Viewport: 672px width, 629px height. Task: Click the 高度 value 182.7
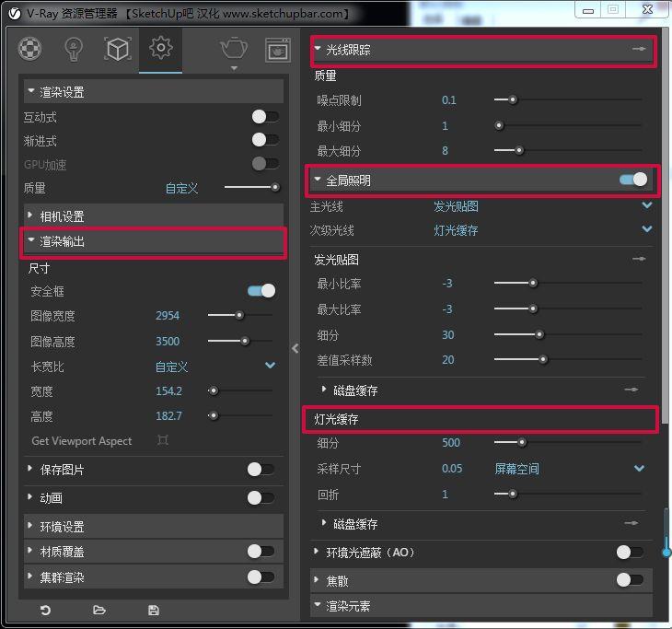[x=168, y=416]
